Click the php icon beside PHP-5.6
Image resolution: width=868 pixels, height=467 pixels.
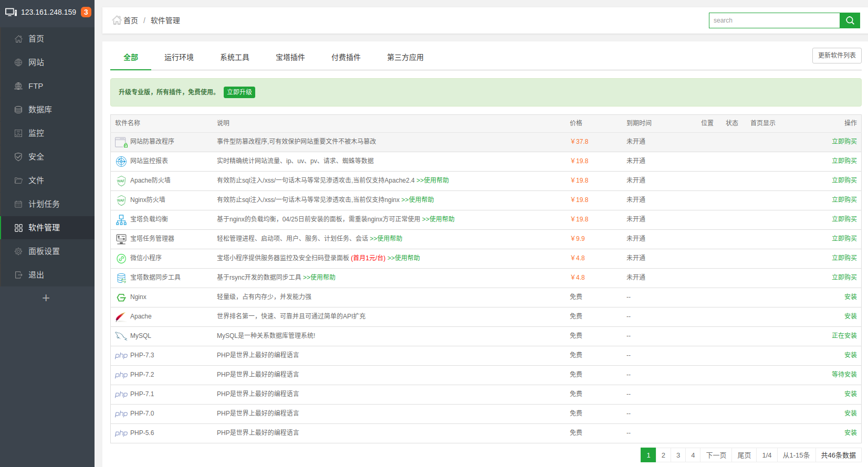121,433
